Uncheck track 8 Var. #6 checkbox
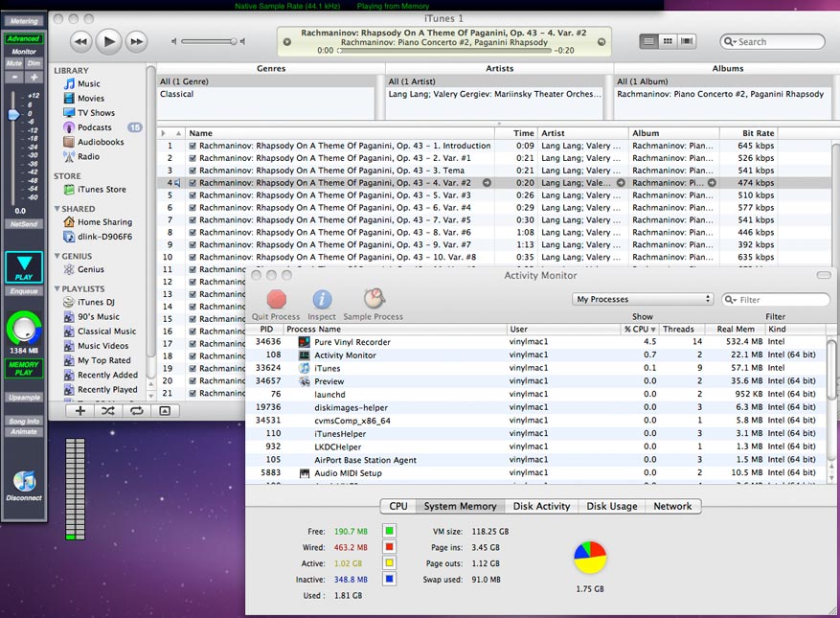Viewport: 840px width, 618px height. 193,232
